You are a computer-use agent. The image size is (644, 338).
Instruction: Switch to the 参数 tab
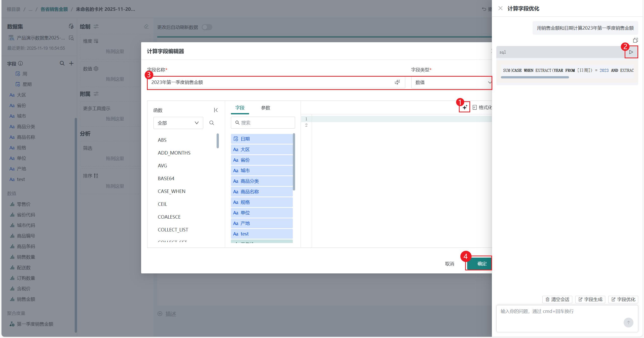click(x=265, y=108)
